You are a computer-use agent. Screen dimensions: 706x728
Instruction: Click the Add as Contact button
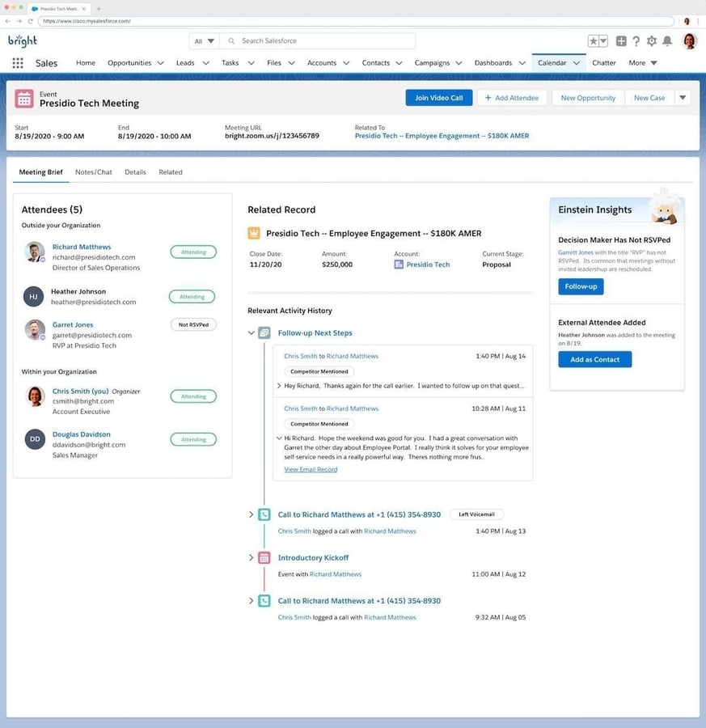point(594,359)
